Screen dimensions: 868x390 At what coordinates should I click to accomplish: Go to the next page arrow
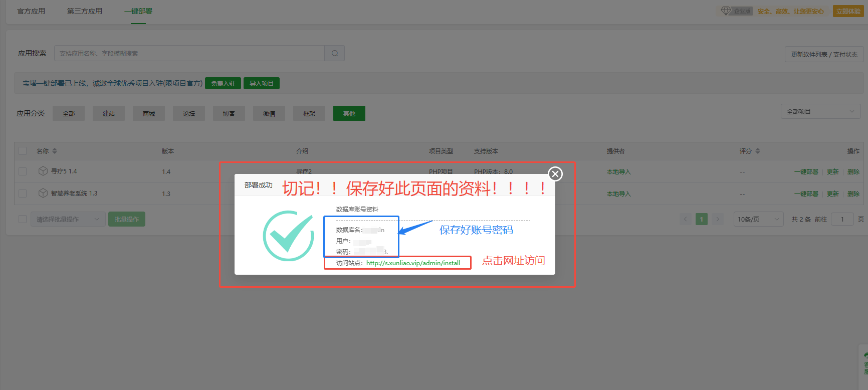point(718,219)
